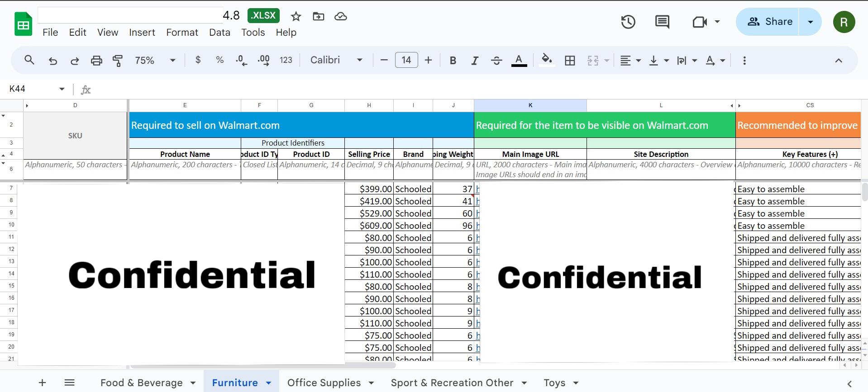Activate paint format tool
Image resolution: width=868 pixels, height=392 pixels.
[118, 61]
